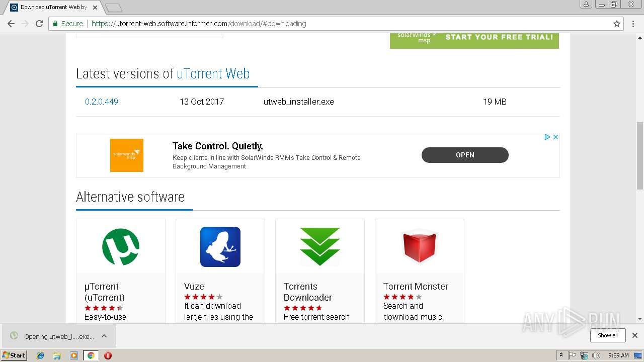
Task: Close the Download uTorrent Web tab
Action: [95, 8]
